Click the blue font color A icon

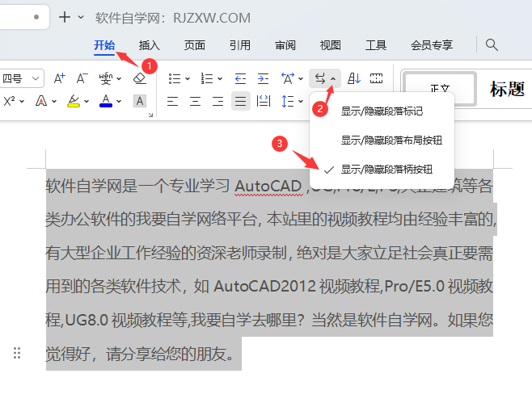[106, 101]
